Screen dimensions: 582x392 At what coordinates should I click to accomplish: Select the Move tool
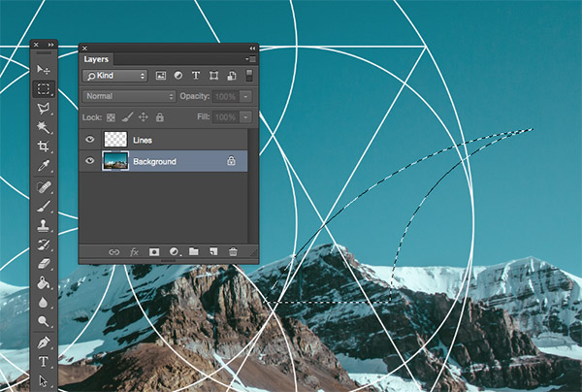point(44,70)
